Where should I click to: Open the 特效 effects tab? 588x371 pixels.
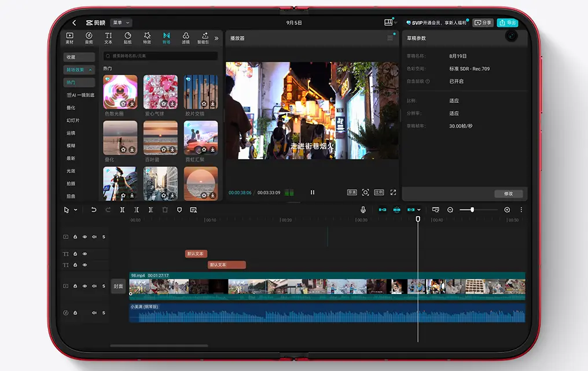point(147,38)
